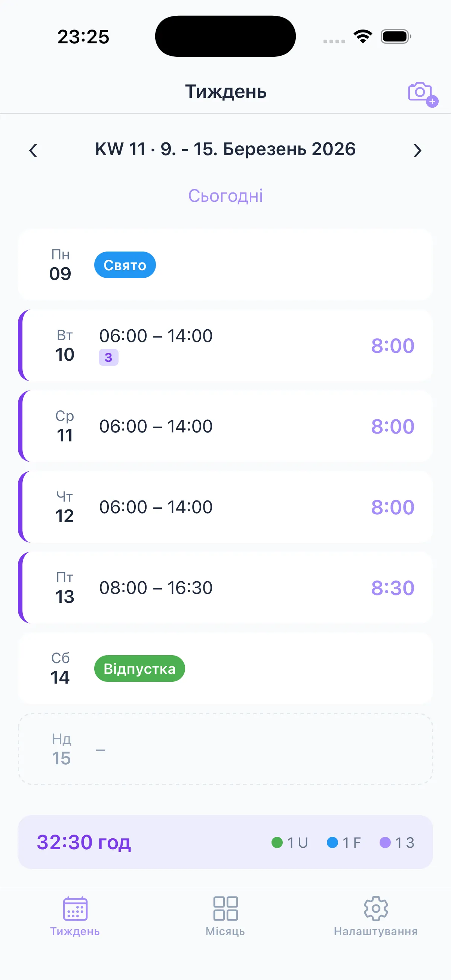The width and height of the screenshot is (451, 980).
Task: Tap green dot vacation counter 1 U
Action: (289, 842)
